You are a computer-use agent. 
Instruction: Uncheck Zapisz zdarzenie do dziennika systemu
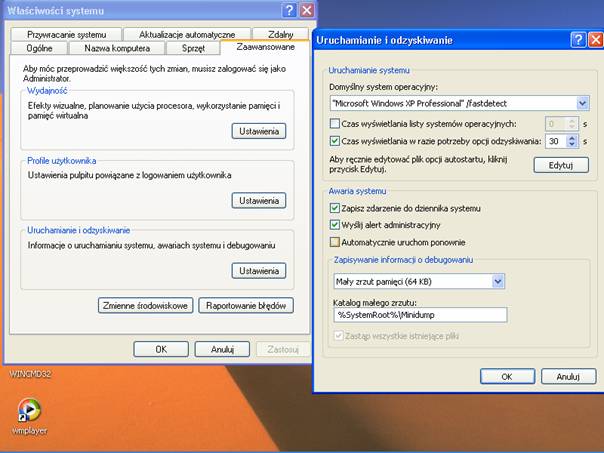(335, 208)
